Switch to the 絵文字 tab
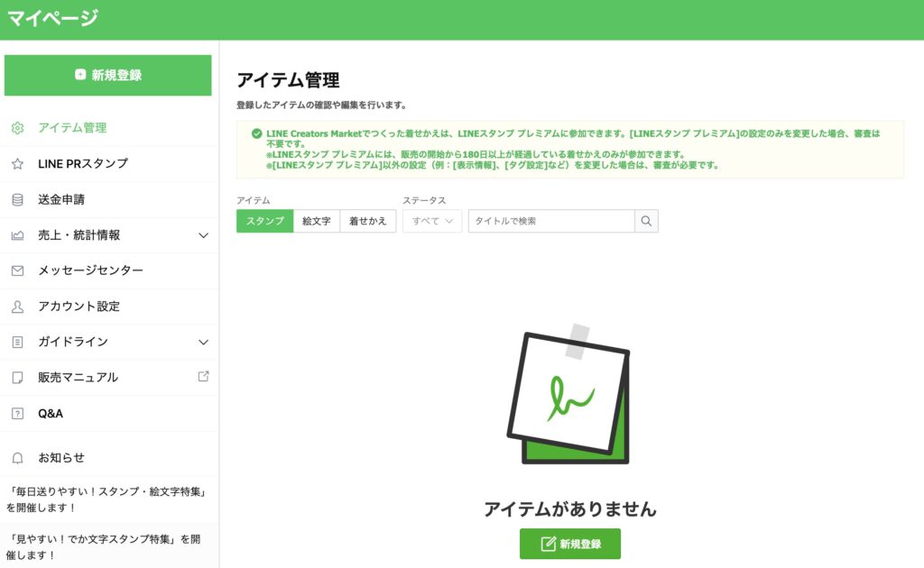Viewport: 924px width, 568px height. coord(317,221)
